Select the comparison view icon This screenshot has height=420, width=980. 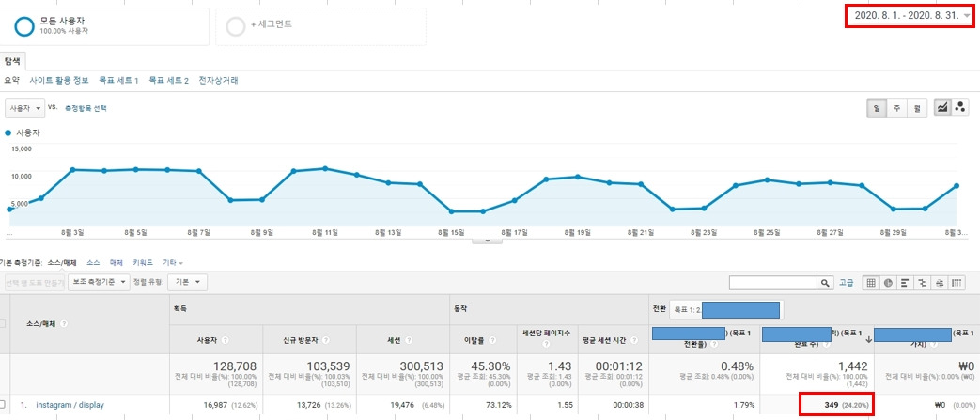(x=921, y=283)
